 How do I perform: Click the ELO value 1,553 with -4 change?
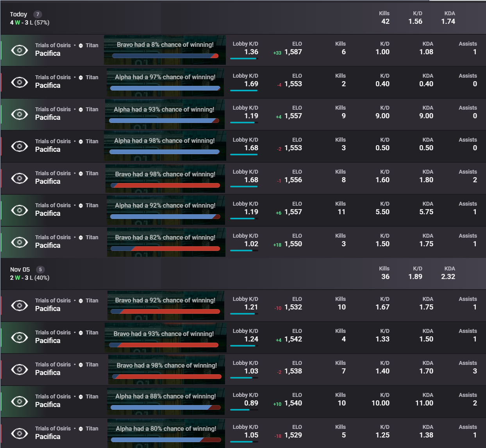[x=293, y=84]
